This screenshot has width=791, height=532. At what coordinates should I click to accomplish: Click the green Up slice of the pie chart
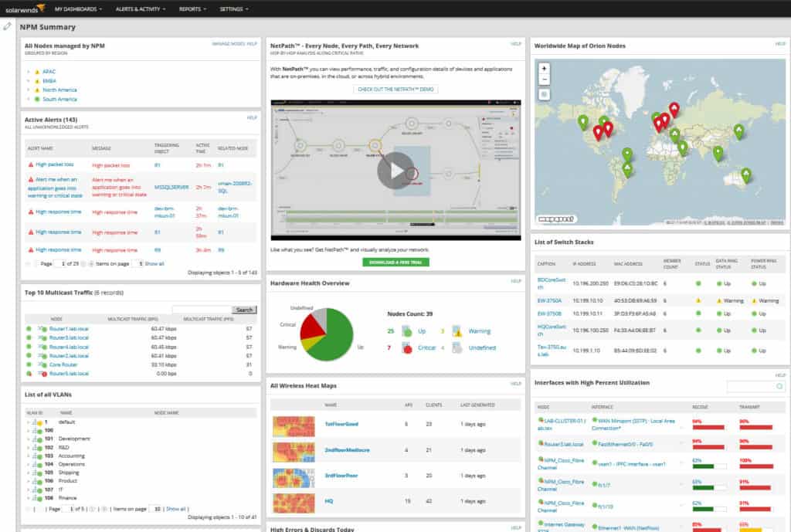[335, 339]
